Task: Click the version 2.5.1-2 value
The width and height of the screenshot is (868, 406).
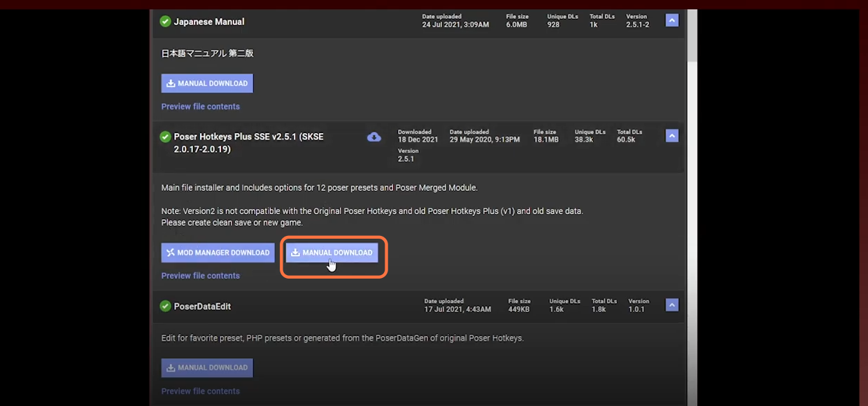Action: point(637,24)
